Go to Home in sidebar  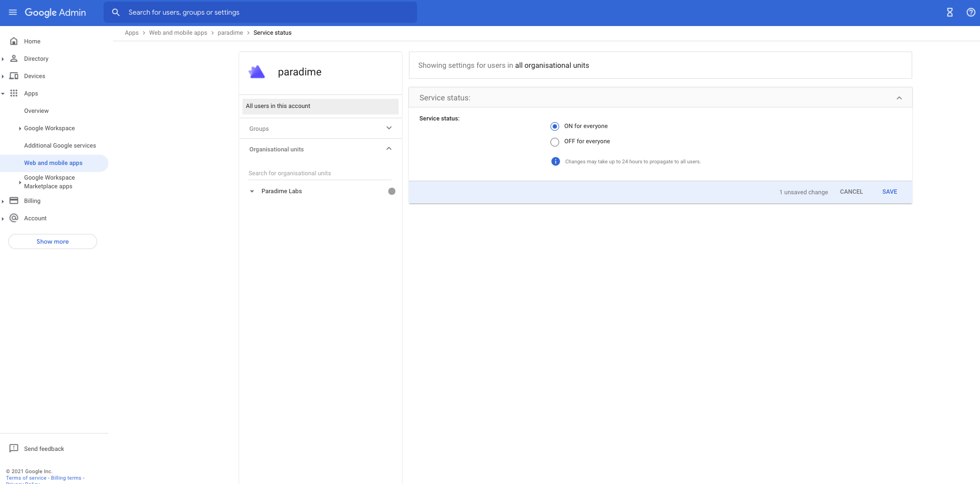point(32,41)
